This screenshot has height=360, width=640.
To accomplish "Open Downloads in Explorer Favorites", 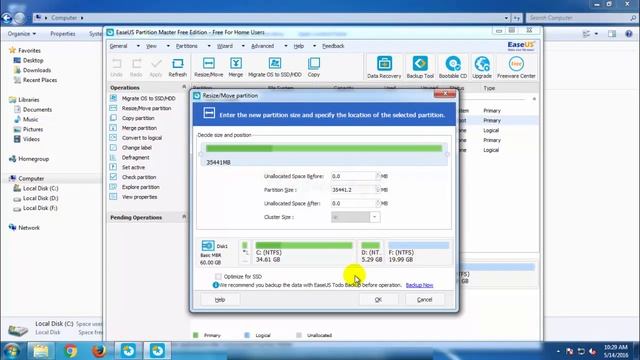I will click(x=36, y=70).
